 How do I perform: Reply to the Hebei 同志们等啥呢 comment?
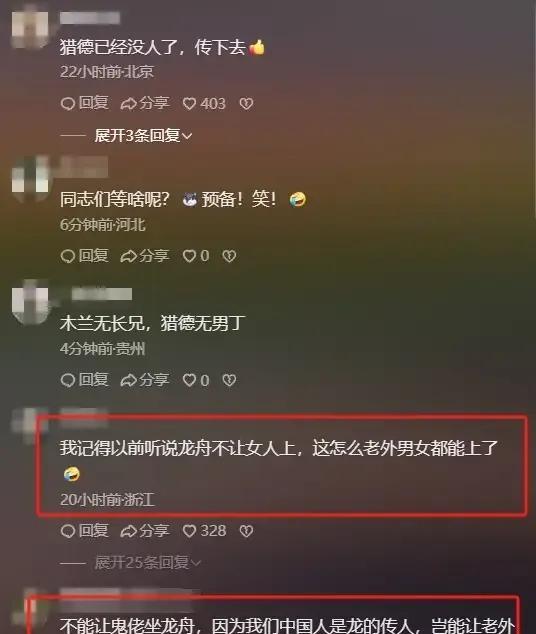(84, 256)
